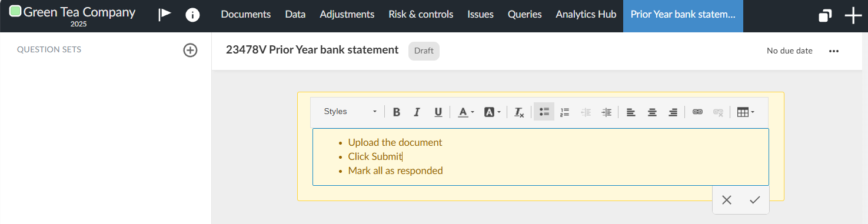Open the table insert dropdown
Viewport: 868px width, 224px height.
point(746,112)
